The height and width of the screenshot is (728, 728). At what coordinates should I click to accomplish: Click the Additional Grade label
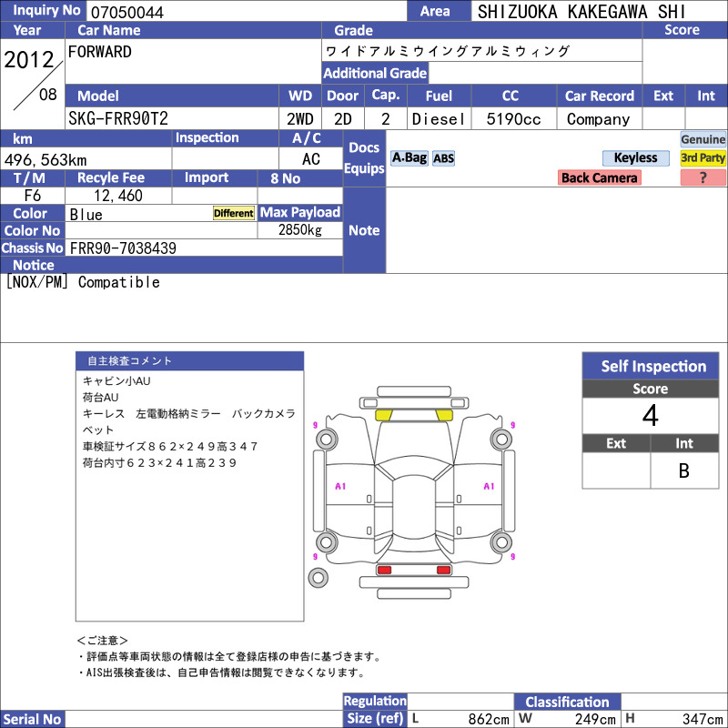(375, 73)
